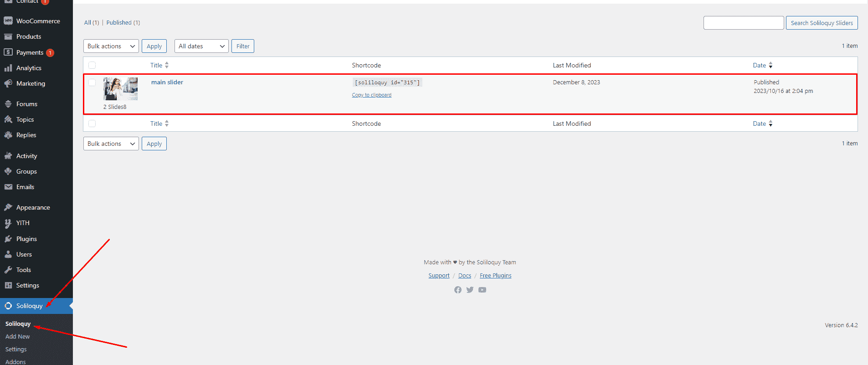The image size is (868, 365).
Task: Toggle the select-all checkbox in table footer
Action: pos(92,123)
